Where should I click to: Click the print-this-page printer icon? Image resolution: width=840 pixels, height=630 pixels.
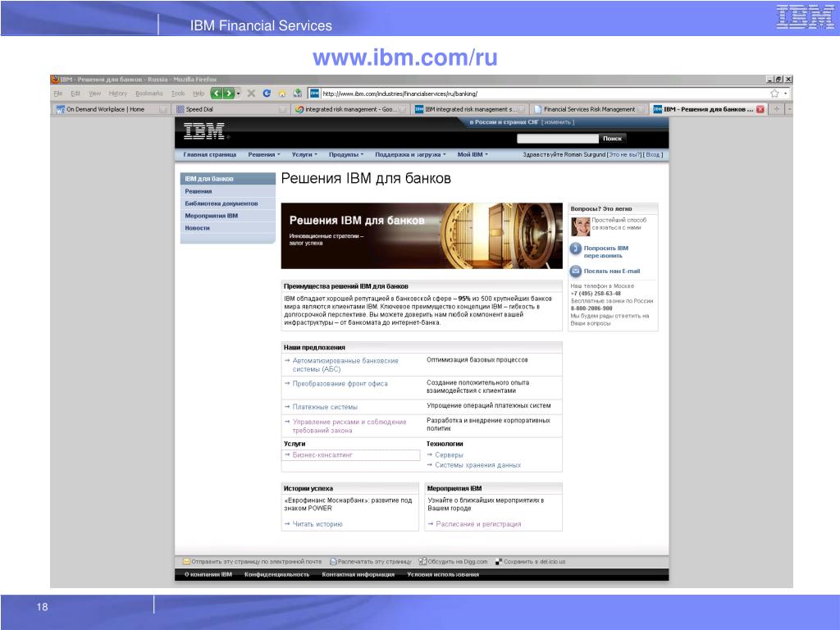(333, 561)
